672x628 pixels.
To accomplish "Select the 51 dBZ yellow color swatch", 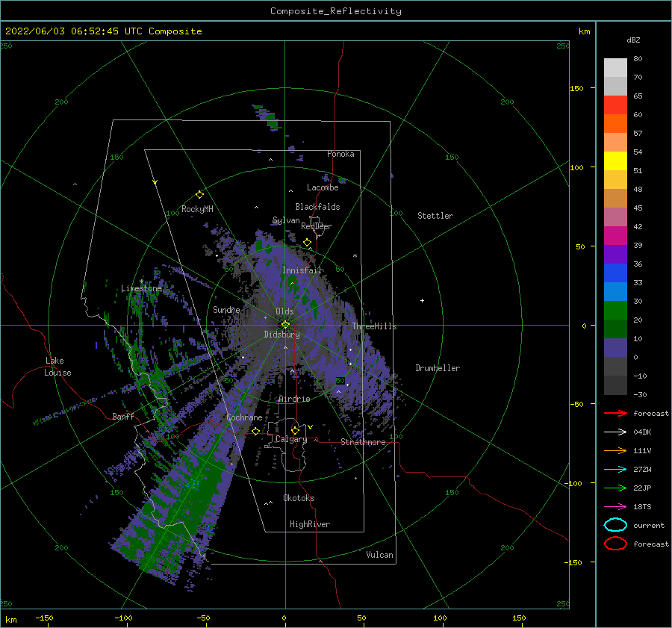I will (615, 161).
